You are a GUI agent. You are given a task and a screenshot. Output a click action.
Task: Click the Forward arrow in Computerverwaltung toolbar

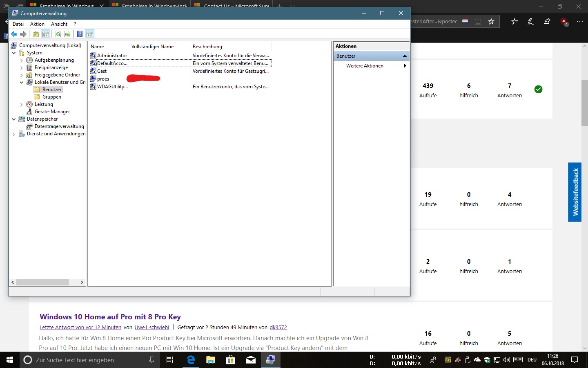pyautogui.click(x=23, y=34)
